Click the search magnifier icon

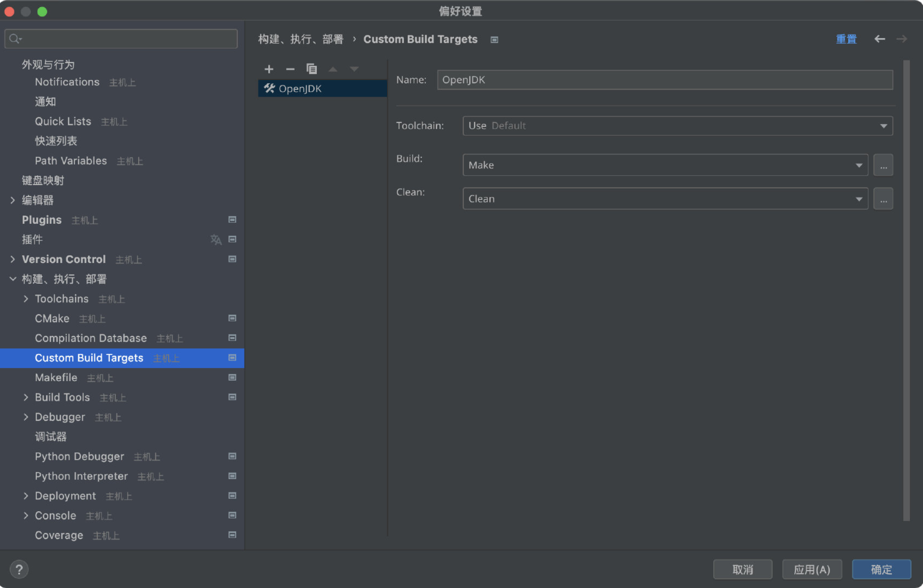pos(15,39)
